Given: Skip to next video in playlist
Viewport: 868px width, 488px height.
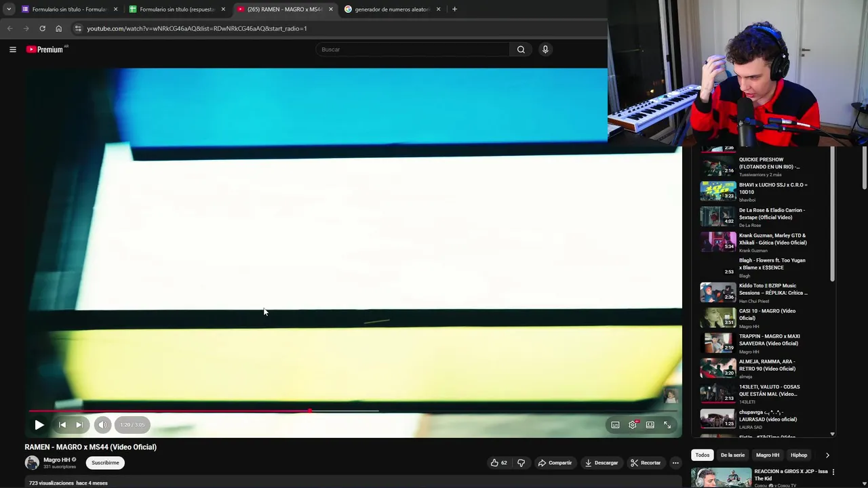Looking at the screenshot, I should 79,425.
